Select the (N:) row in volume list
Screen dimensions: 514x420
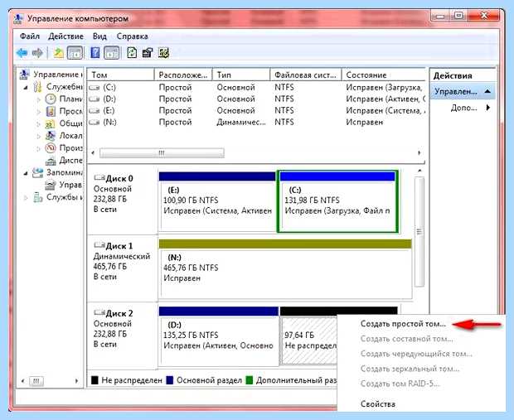tap(256, 123)
